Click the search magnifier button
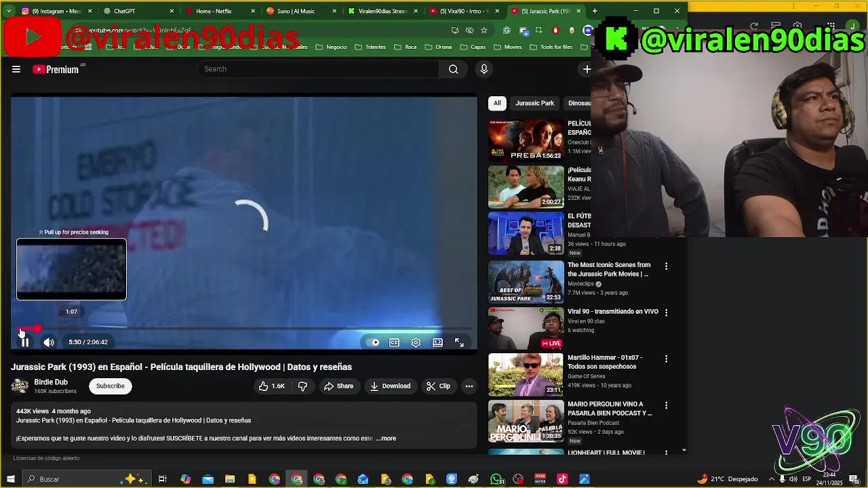 click(x=453, y=69)
